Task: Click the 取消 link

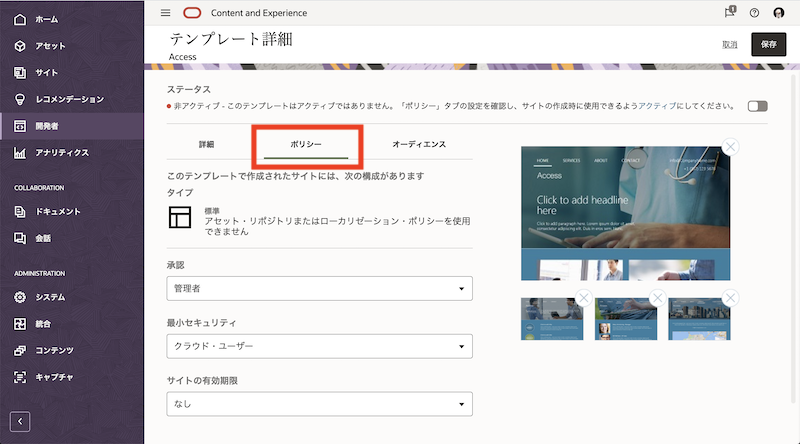Action: click(x=729, y=45)
